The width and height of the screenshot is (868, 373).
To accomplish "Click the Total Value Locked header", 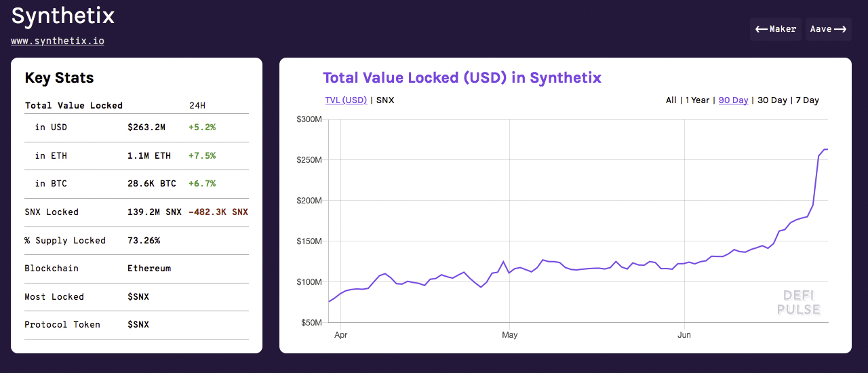I will (74, 106).
